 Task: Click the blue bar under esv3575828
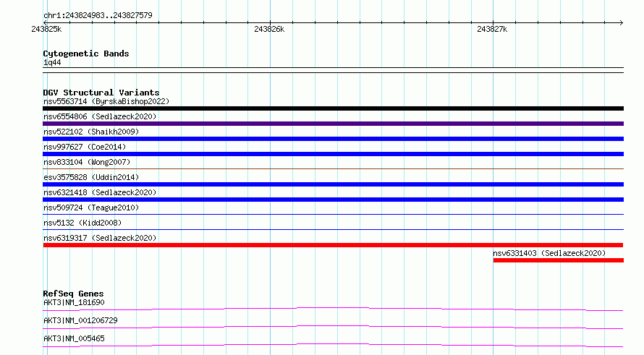click(333, 184)
